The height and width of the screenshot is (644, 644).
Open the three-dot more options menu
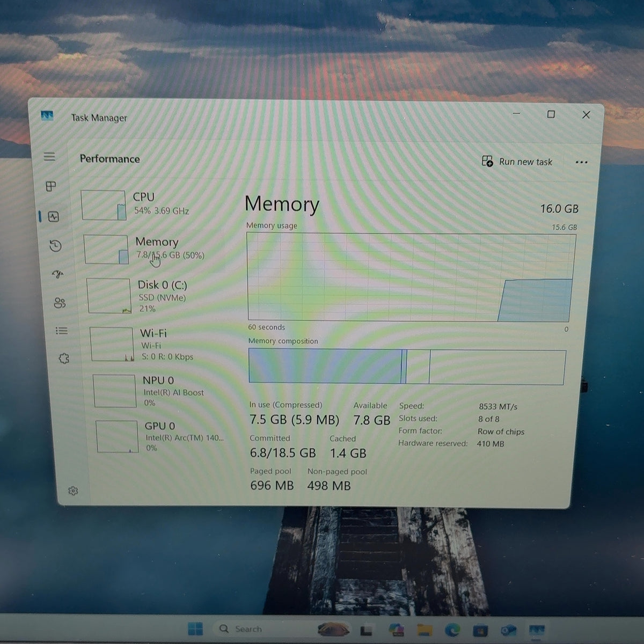[581, 162]
